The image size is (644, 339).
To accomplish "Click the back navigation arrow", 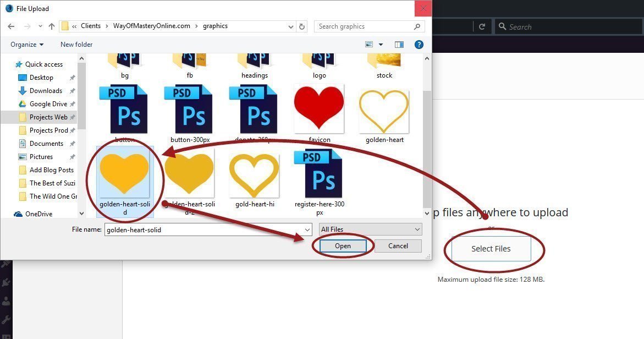I will tap(10, 26).
